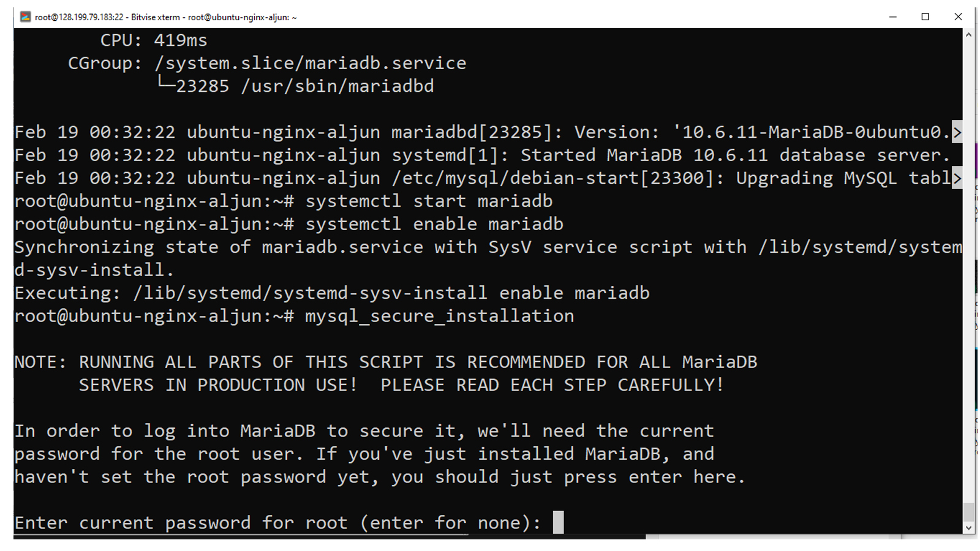
Task: Click the systemctl enable mariadb command
Action: coord(434,224)
